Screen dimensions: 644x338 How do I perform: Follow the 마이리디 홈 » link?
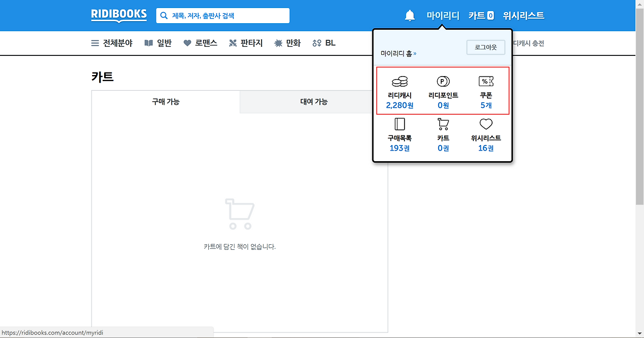[398, 53]
